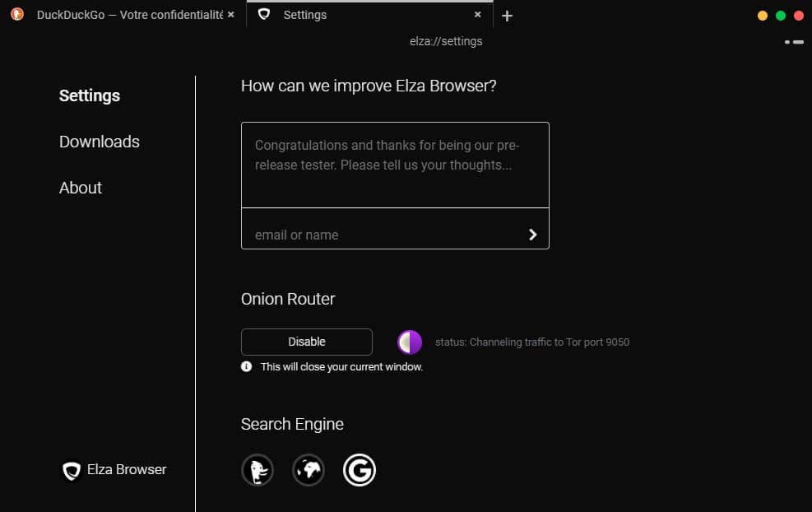Select the globe search engine icon
This screenshot has width=812, height=512.
pyautogui.click(x=309, y=470)
